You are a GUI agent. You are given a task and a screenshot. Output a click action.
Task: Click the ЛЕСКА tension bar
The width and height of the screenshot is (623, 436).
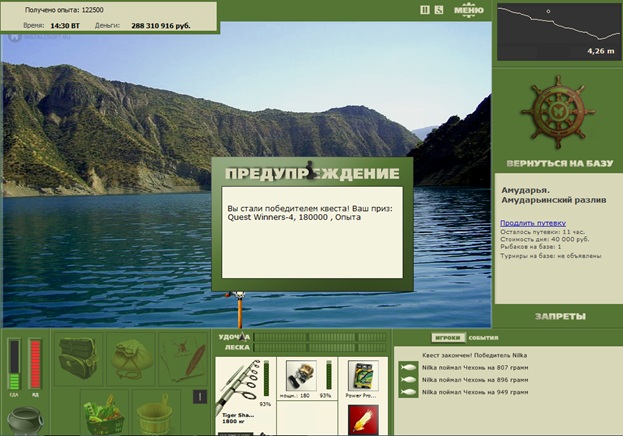[x=320, y=347]
